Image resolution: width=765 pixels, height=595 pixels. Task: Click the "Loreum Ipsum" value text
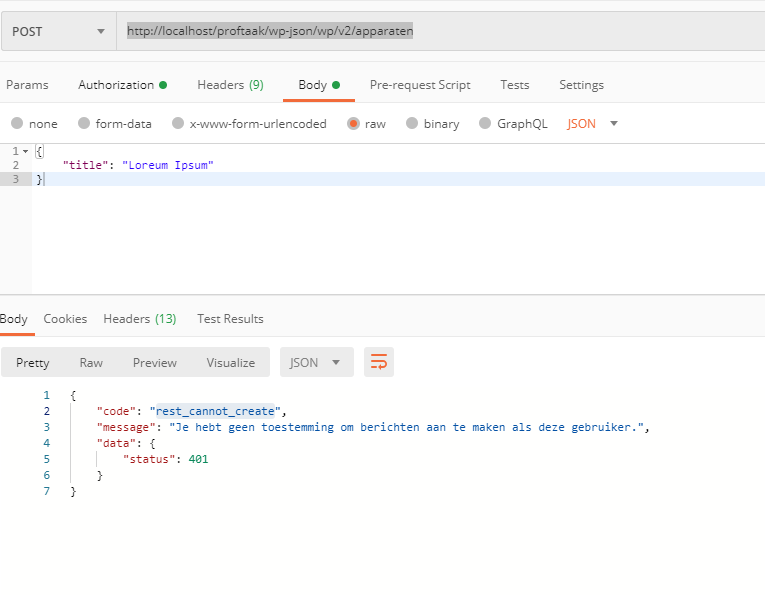point(168,165)
